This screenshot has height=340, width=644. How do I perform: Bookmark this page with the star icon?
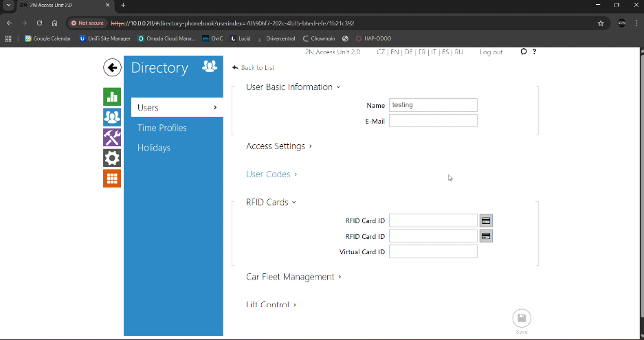[601, 23]
